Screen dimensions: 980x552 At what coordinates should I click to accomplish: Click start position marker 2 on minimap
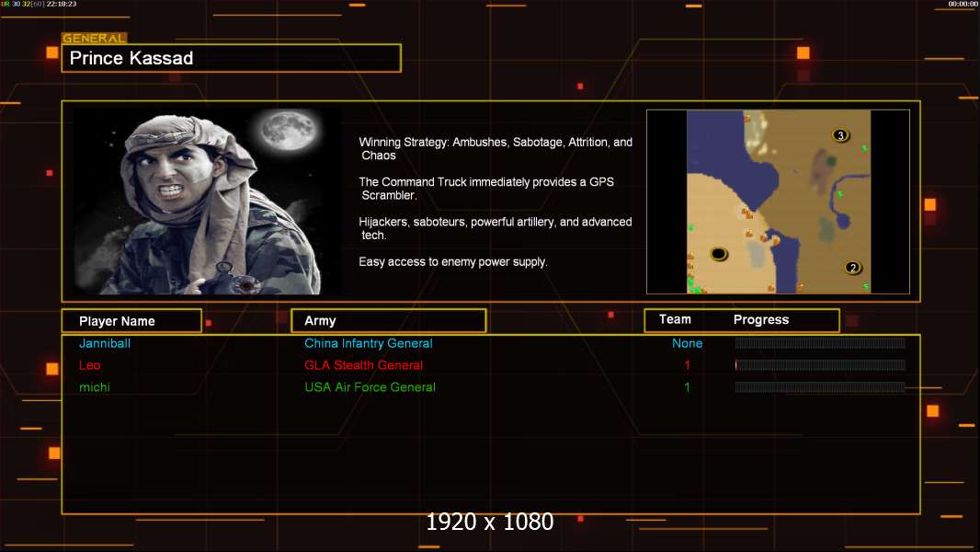click(853, 268)
